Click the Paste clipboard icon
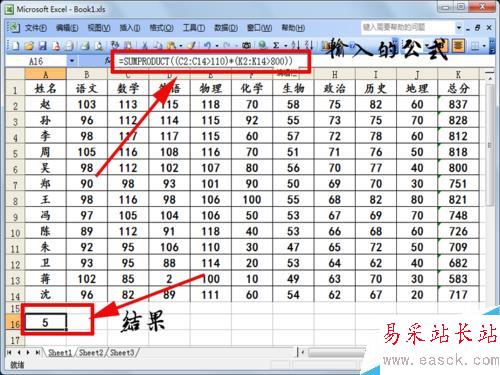The height and width of the screenshot is (375, 500). [171, 45]
